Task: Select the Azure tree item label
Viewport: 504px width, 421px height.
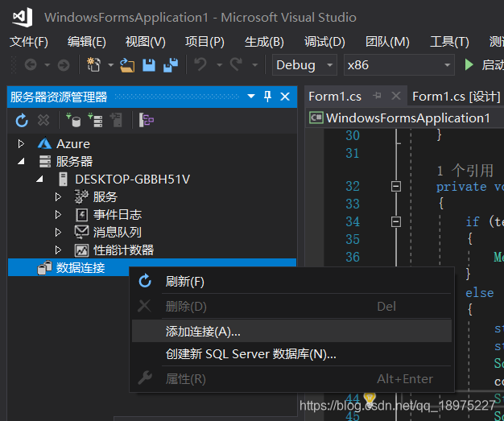Action: pos(73,143)
